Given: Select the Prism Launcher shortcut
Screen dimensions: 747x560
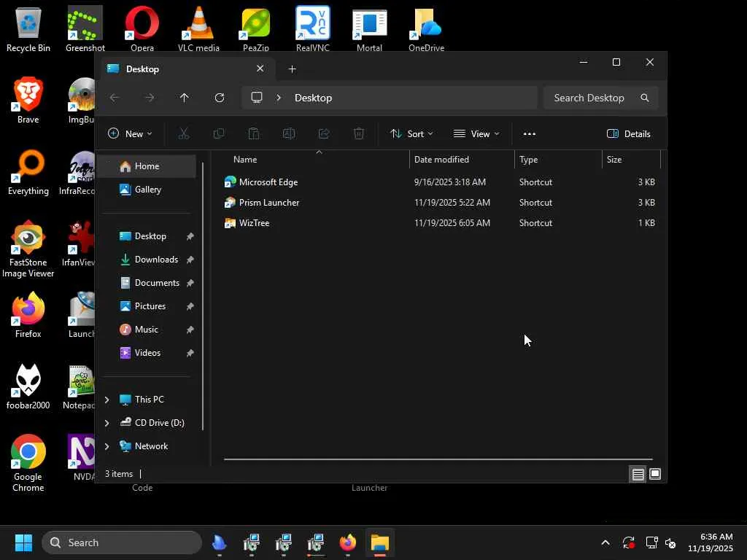Looking at the screenshot, I should point(268,203).
